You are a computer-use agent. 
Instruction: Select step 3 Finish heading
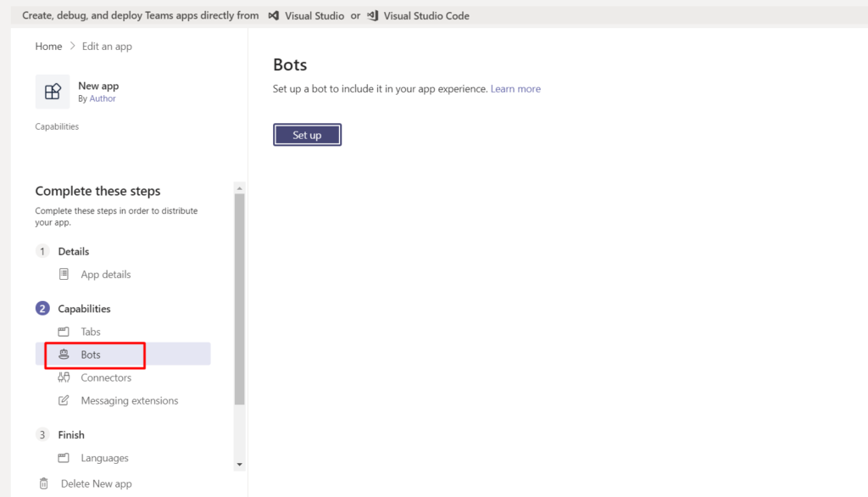point(71,435)
